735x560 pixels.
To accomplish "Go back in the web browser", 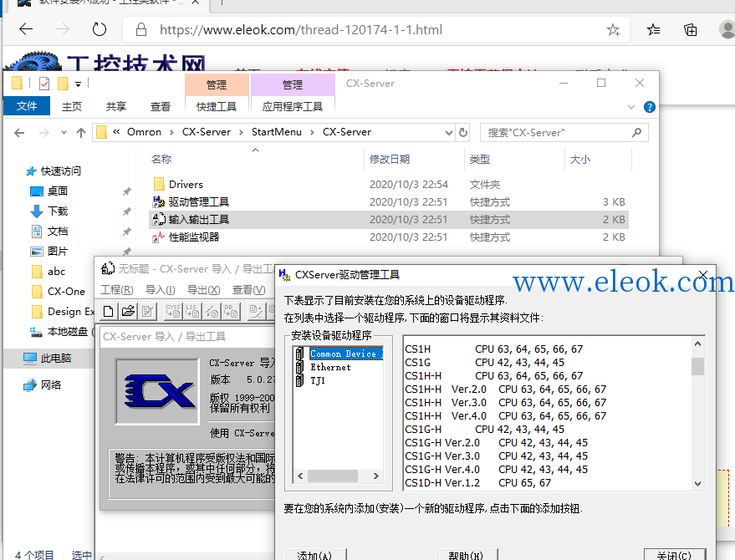I will tap(26, 29).
